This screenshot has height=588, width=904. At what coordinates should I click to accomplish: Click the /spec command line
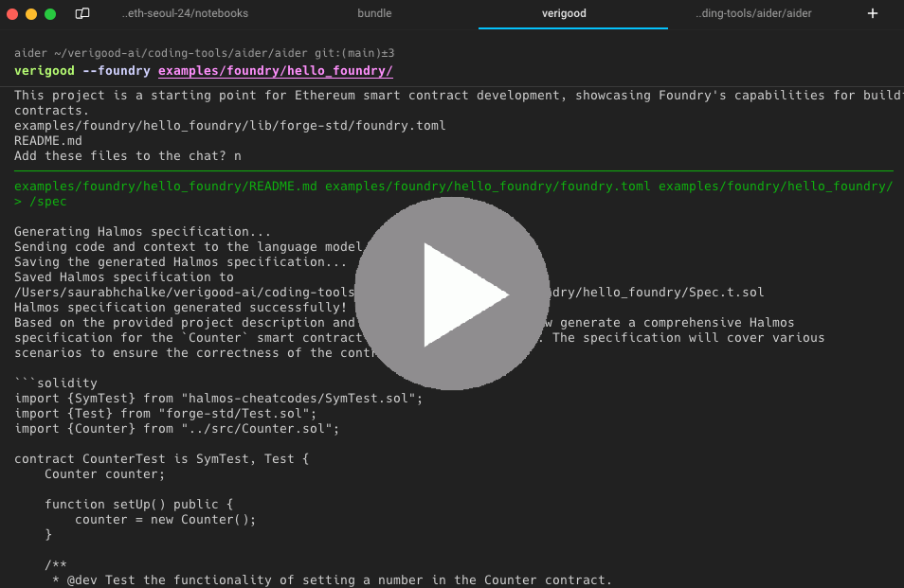[x=41, y=202]
